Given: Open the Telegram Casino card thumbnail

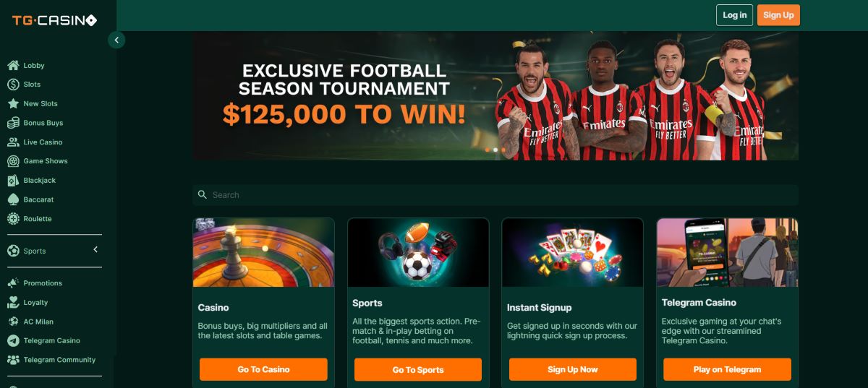Looking at the screenshot, I should 728,252.
